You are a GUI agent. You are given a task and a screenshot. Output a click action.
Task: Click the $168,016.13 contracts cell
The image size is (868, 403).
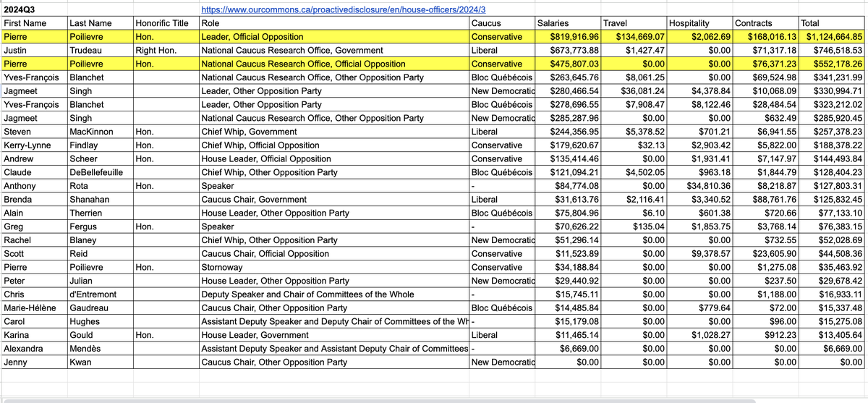[x=765, y=37]
